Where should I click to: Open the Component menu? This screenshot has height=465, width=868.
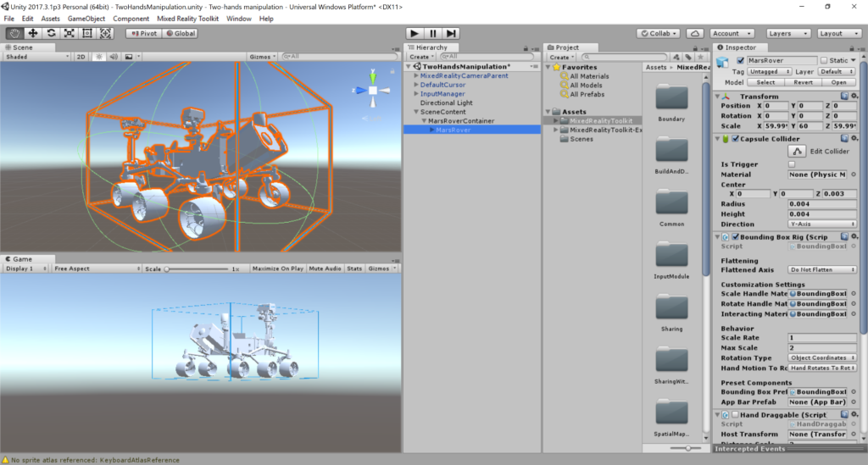131,19
